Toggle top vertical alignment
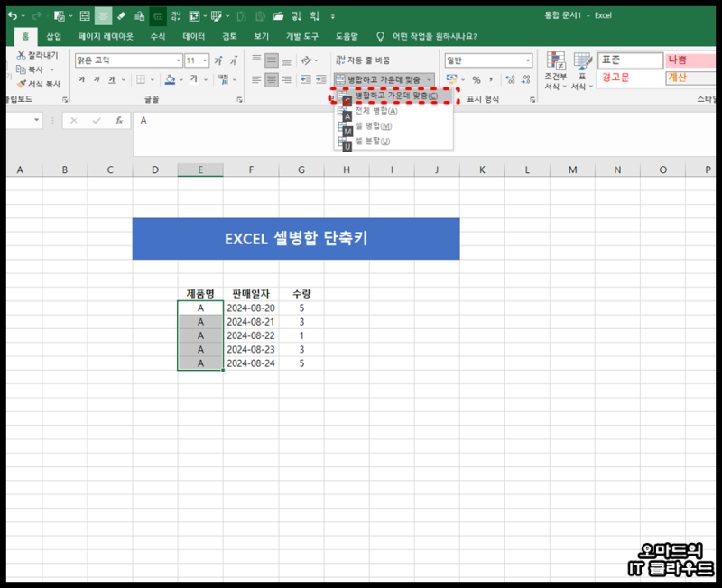 point(256,60)
